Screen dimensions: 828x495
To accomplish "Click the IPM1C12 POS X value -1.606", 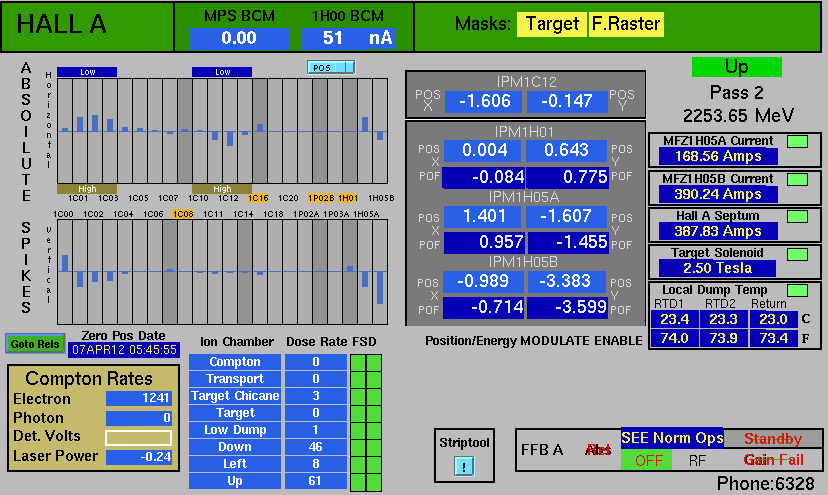I will click(x=484, y=101).
